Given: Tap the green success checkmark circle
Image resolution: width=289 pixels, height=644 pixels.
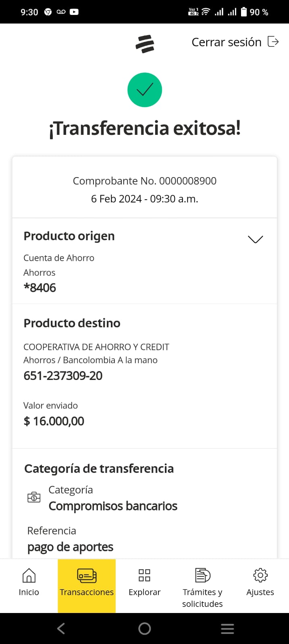Looking at the screenshot, I should pos(145,90).
